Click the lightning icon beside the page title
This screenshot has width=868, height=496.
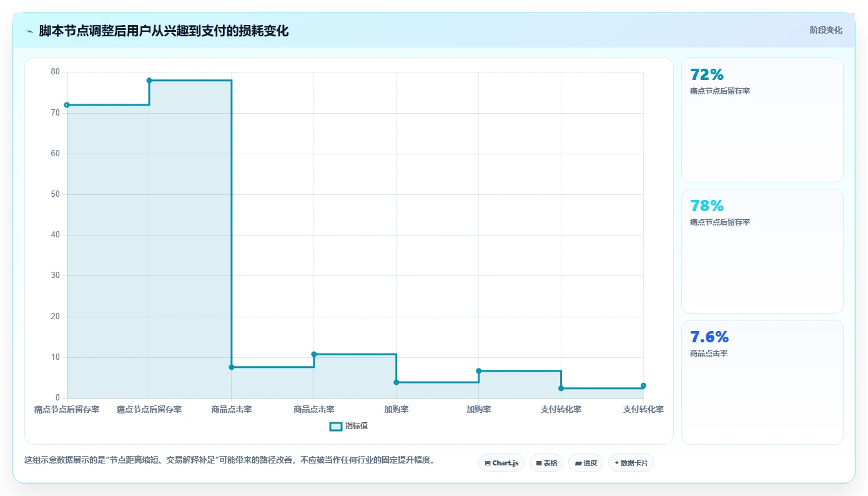click(x=29, y=31)
